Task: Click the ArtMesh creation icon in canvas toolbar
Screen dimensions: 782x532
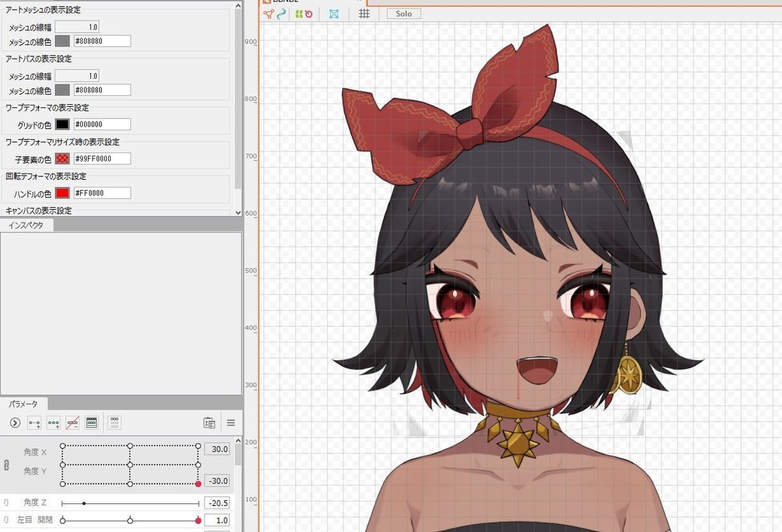Action: (268, 14)
